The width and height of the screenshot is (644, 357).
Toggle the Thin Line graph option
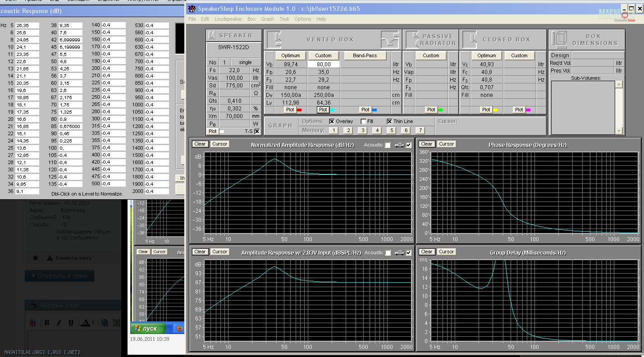[x=389, y=121]
